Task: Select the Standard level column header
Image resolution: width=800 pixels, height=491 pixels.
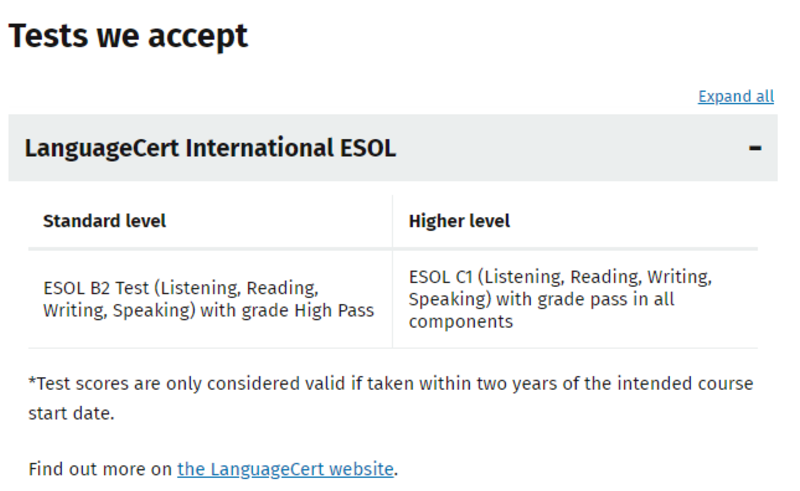Action: pyautogui.click(x=105, y=221)
